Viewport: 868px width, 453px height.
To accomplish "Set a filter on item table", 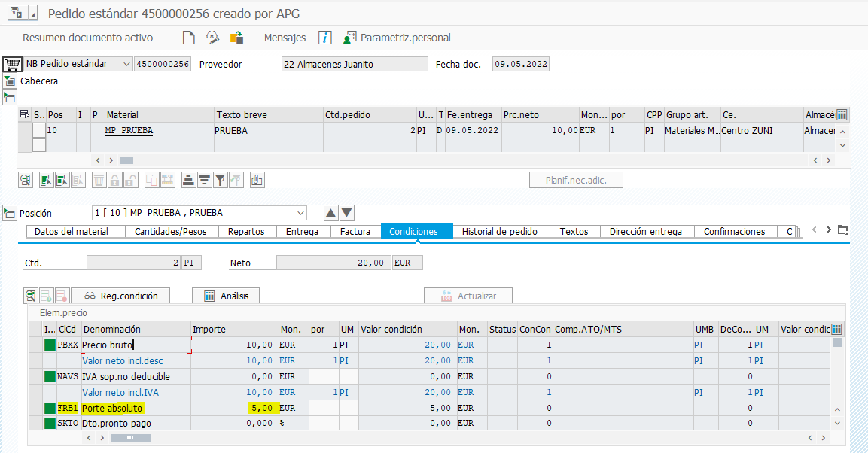I will point(221,180).
